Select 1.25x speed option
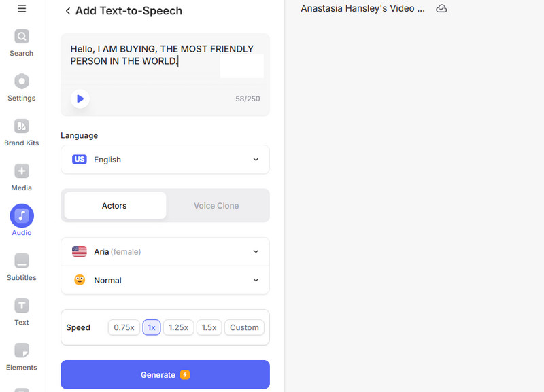The image size is (544, 392). [x=178, y=327]
